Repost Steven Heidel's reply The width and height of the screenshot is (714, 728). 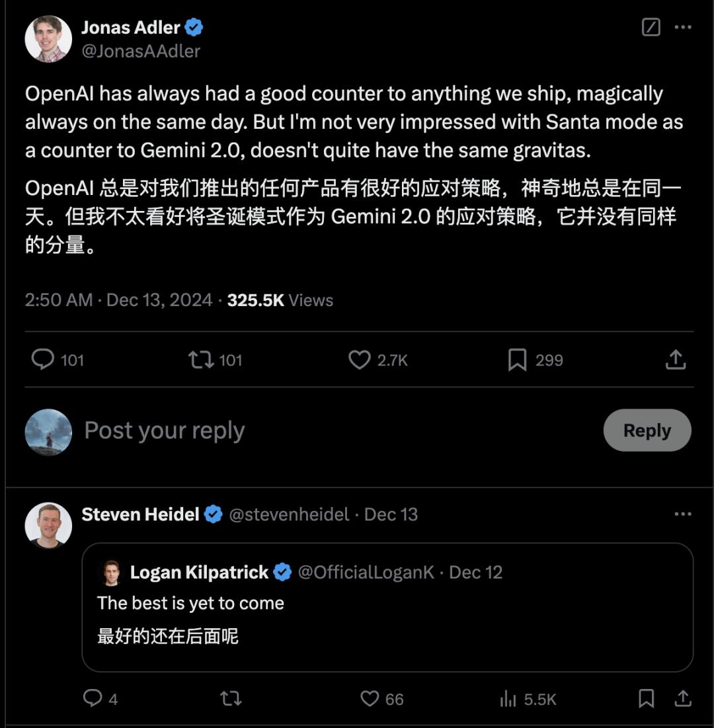pyautogui.click(x=231, y=698)
